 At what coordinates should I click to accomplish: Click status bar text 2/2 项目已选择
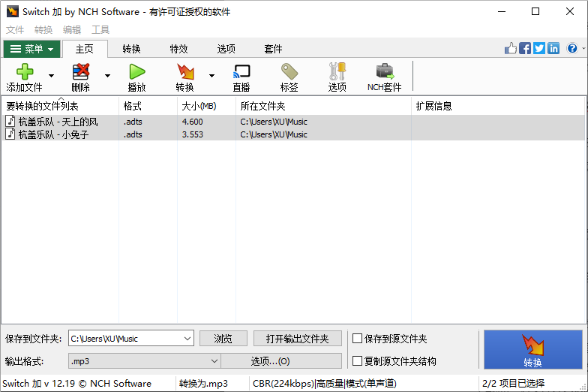[513, 383]
